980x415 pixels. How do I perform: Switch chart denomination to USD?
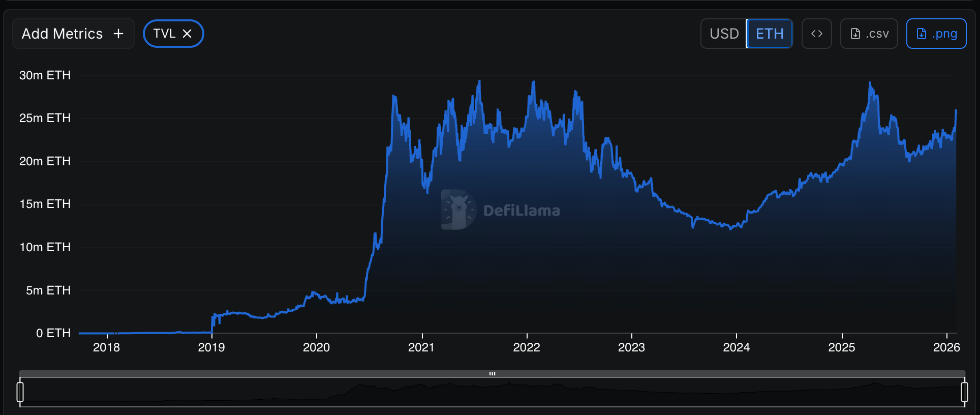point(724,34)
